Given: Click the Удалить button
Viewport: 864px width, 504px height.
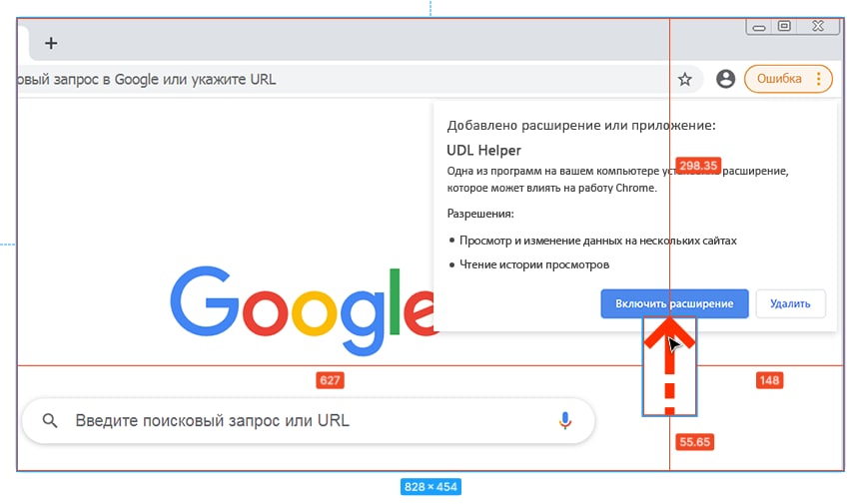Looking at the screenshot, I should 790,303.
